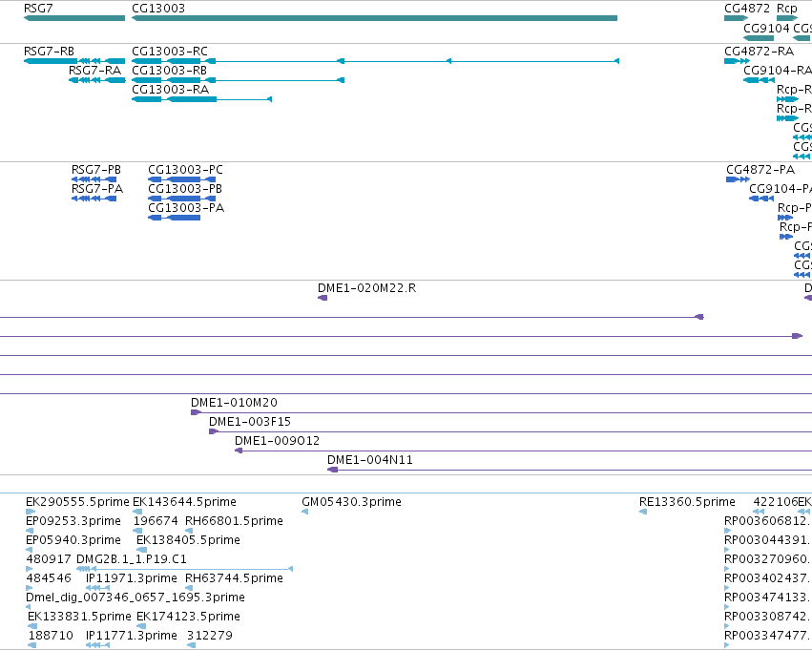Click the CG13003-PA protein label
The height and width of the screenshot is (650, 812).
click(x=186, y=208)
